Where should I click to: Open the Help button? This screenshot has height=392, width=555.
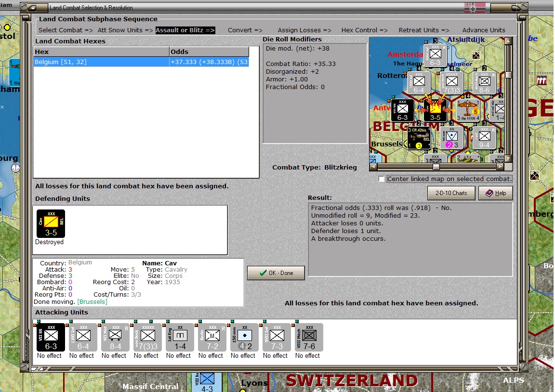coord(496,193)
